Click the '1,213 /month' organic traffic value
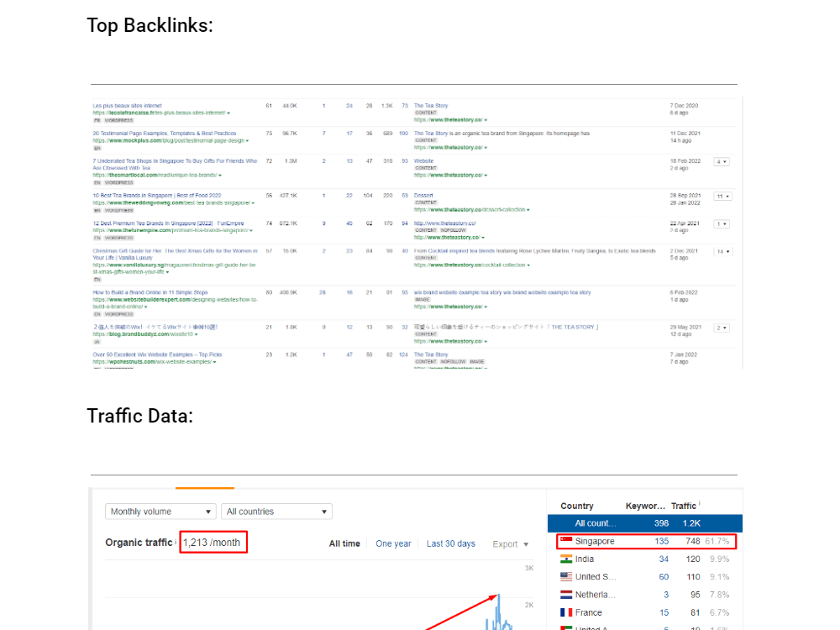Viewport: 840px width, 630px height. coord(212,543)
